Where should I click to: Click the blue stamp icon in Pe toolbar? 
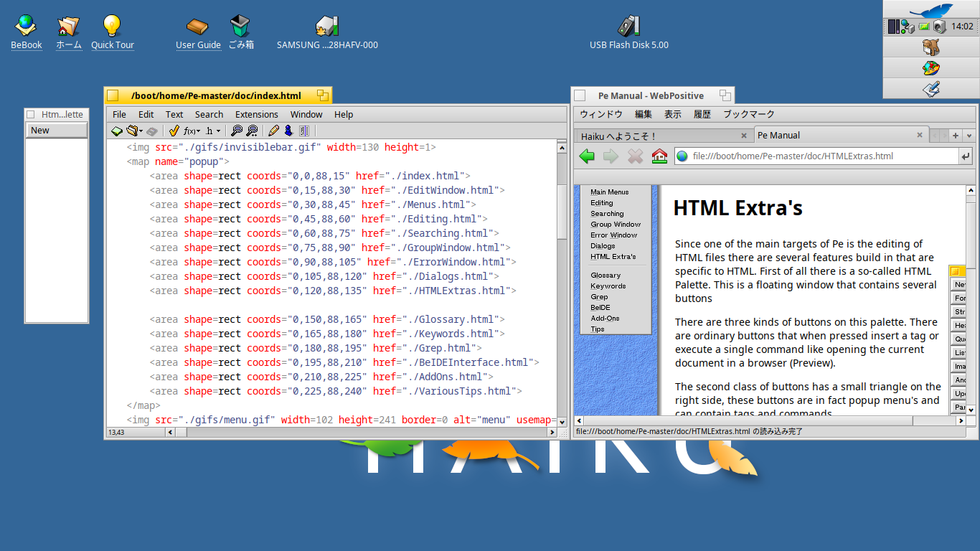pos(288,131)
